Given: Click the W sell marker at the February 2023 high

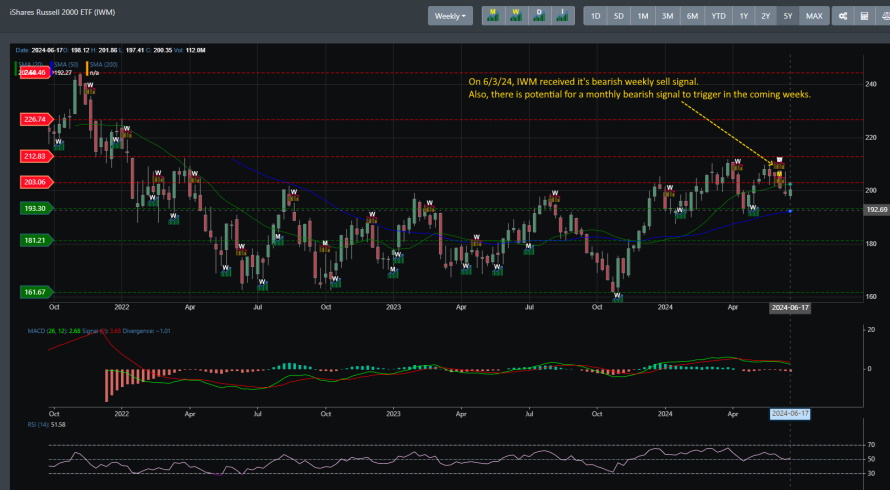Looking at the screenshot, I should point(430,206).
